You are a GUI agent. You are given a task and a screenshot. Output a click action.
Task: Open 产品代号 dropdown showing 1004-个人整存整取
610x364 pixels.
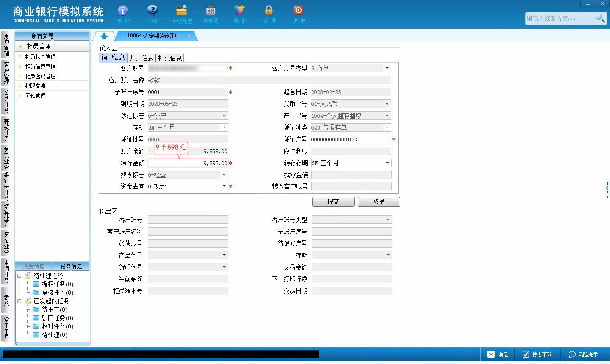387,116
